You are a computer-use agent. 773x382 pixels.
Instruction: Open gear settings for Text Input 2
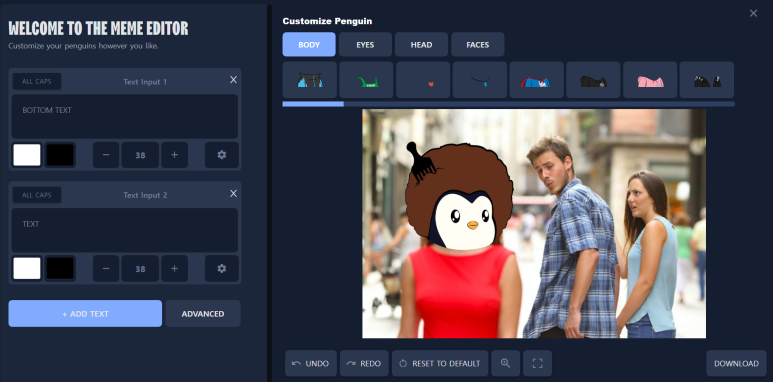[x=222, y=268]
